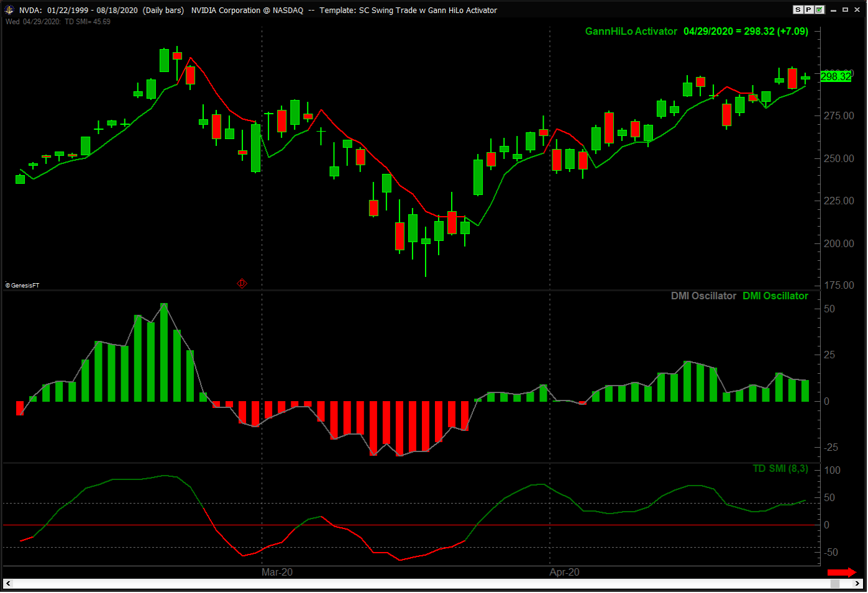Click the DMI axis label -25
The image size is (868, 593).
pos(831,448)
